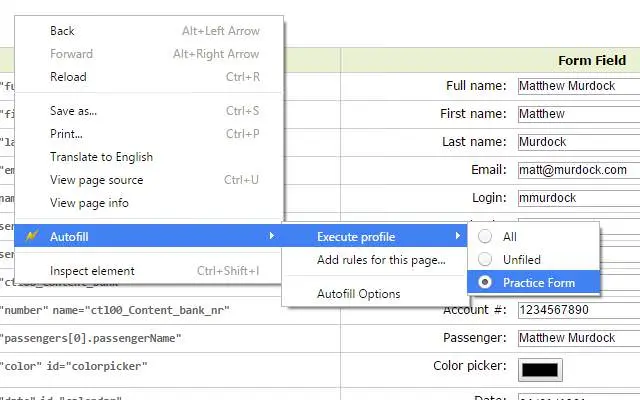Click the Autofill lightning bolt icon
This screenshot has height=400, width=640.
[x=31, y=236]
